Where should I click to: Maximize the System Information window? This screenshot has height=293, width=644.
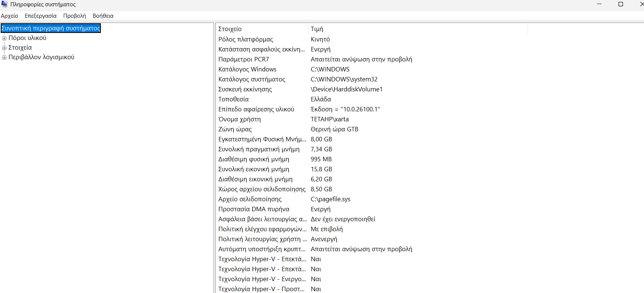click(621, 4)
